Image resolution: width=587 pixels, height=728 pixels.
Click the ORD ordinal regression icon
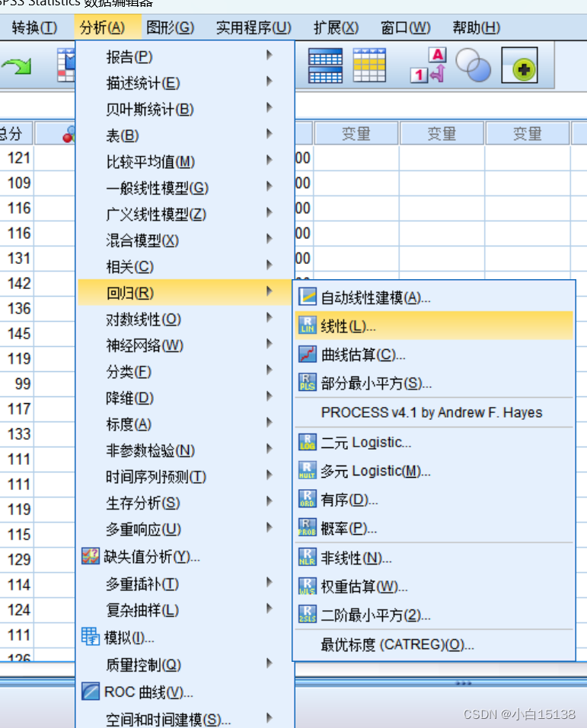point(308,500)
